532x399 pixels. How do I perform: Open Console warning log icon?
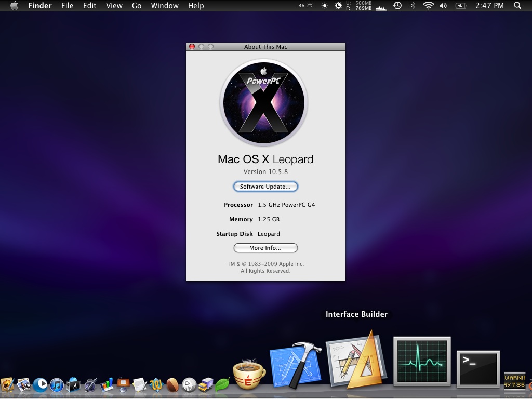coord(514,380)
